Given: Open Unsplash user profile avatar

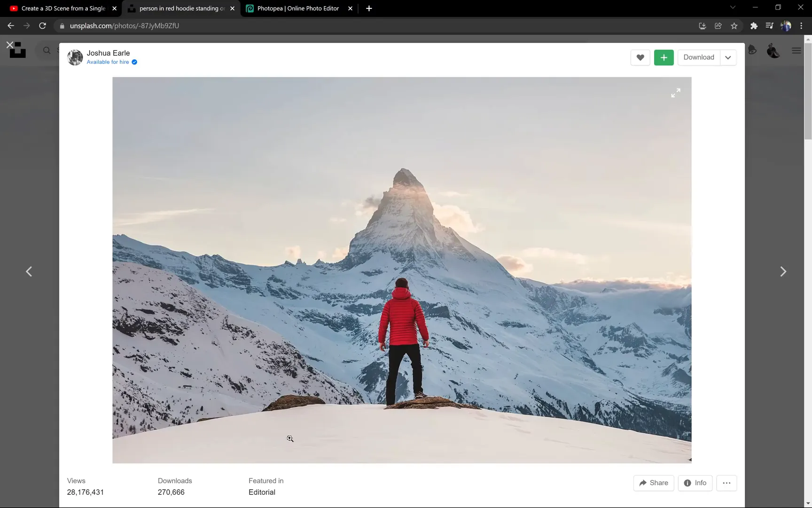Looking at the screenshot, I should [x=773, y=50].
